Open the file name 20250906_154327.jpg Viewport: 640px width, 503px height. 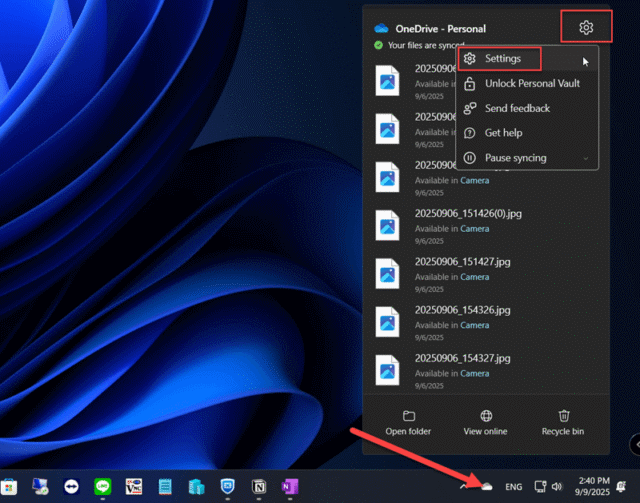point(462,358)
